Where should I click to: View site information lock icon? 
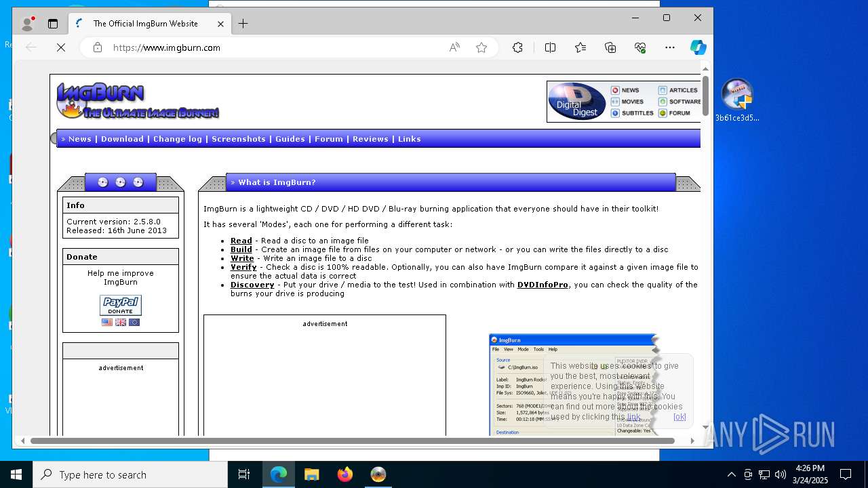(x=98, y=47)
